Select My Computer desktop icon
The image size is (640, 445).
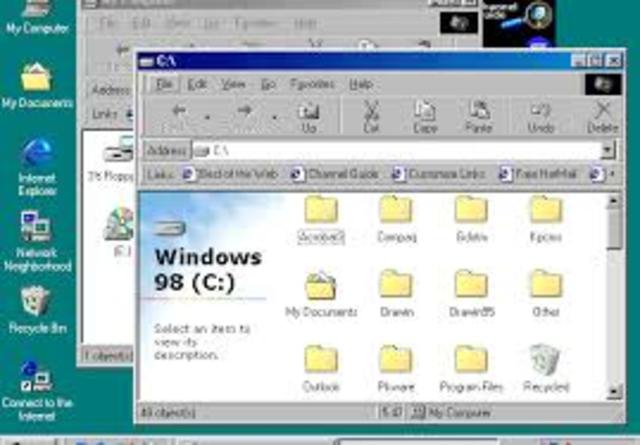(x=37, y=17)
